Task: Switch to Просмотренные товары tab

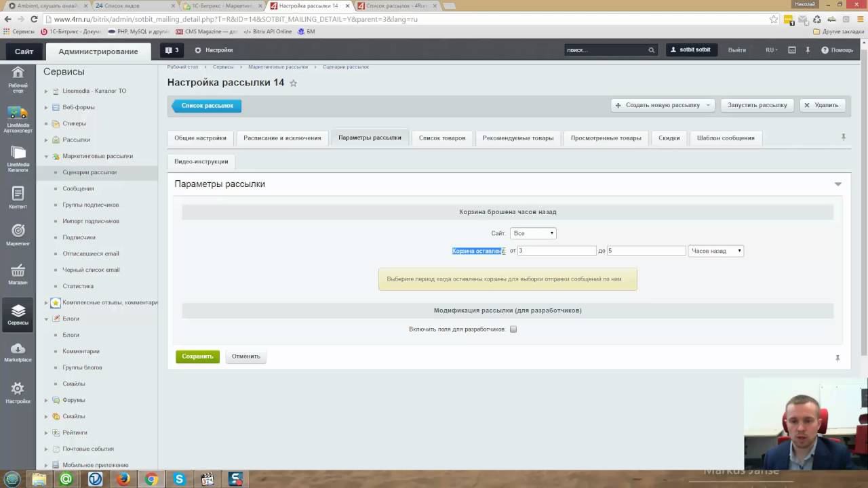Action: [606, 138]
